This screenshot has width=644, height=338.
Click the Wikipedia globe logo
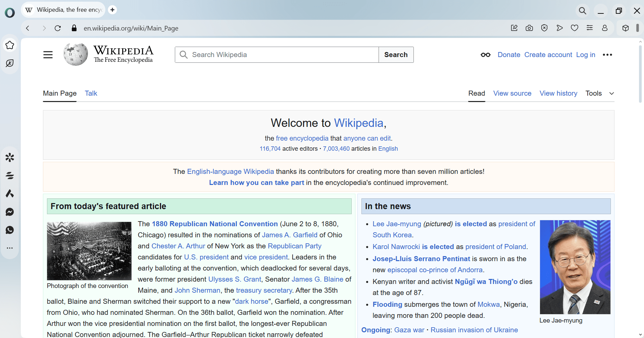tap(76, 54)
